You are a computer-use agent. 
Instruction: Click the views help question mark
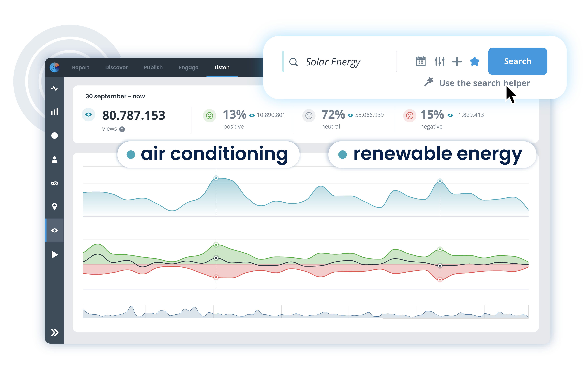[122, 129]
